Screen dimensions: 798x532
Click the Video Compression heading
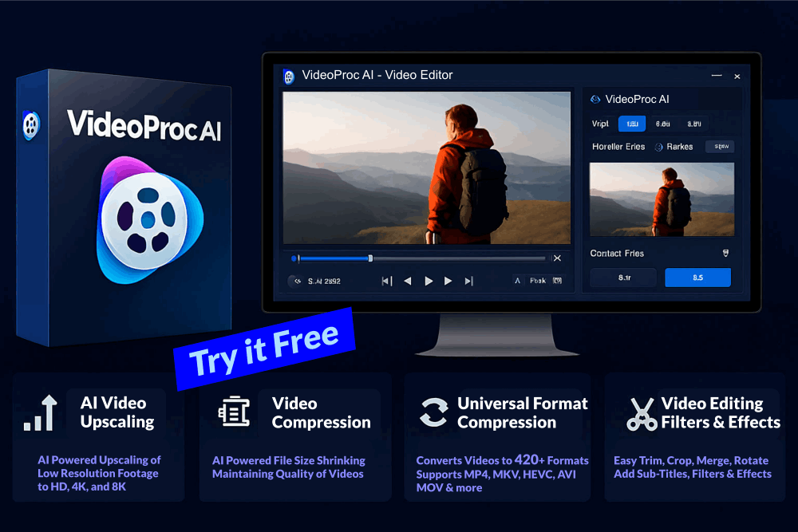pos(321,413)
